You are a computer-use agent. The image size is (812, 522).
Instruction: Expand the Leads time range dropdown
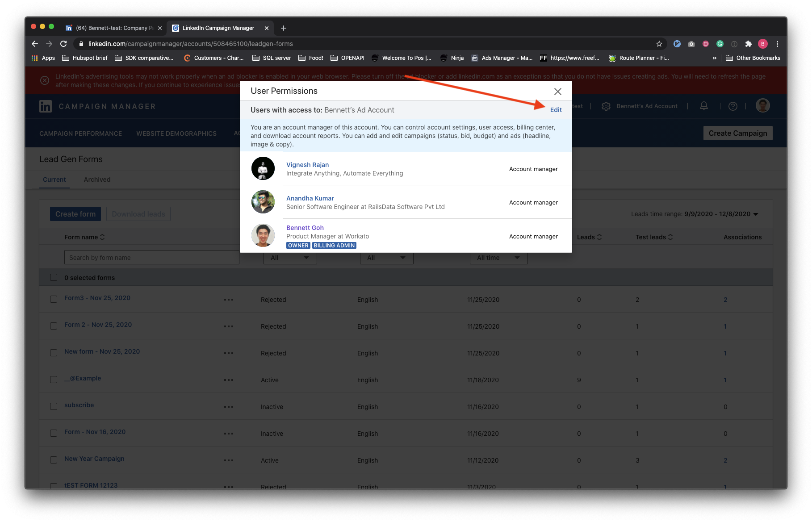[x=755, y=214]
